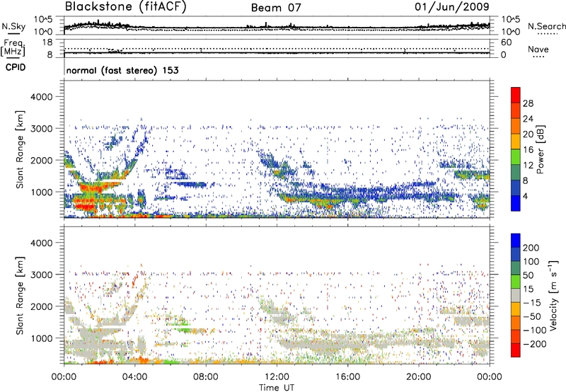Click the −200 value on Velocity colorbar
566x392 pixels.
[535, 344]
